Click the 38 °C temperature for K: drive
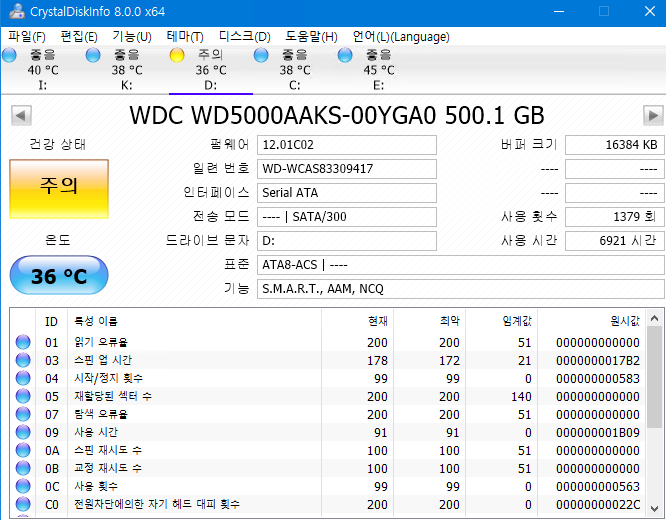Image resolution: width=666 pixels, height=520 pixels. click(x=127, y=70)
